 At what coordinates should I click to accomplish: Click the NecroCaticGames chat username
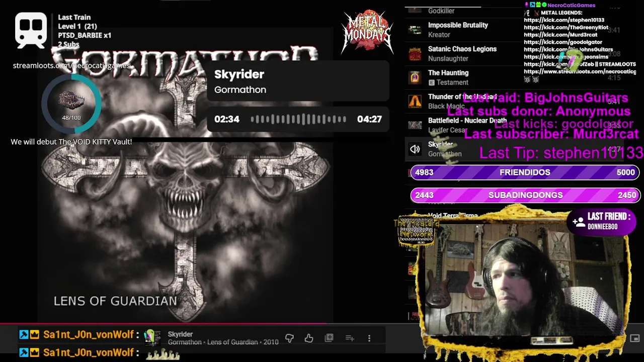571,5
